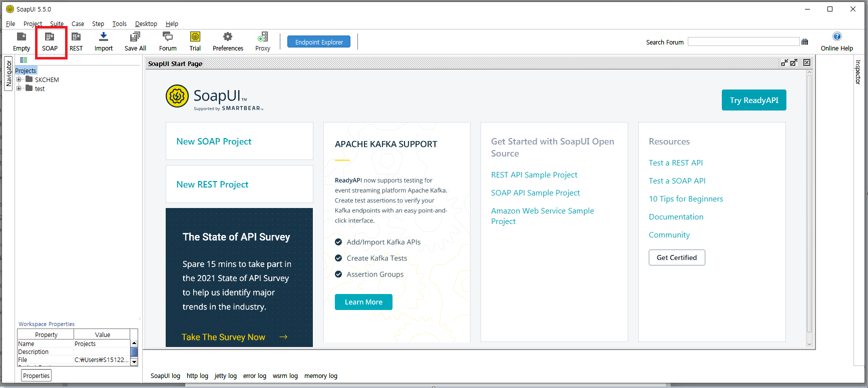Open the Documentation link
Viewport: 868px width, 388px height.
click(676, 216)
